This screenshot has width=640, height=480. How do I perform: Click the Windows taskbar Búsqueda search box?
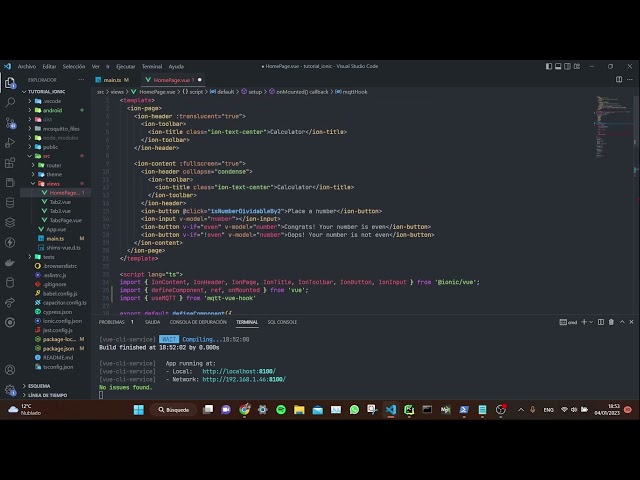[173, 409]
